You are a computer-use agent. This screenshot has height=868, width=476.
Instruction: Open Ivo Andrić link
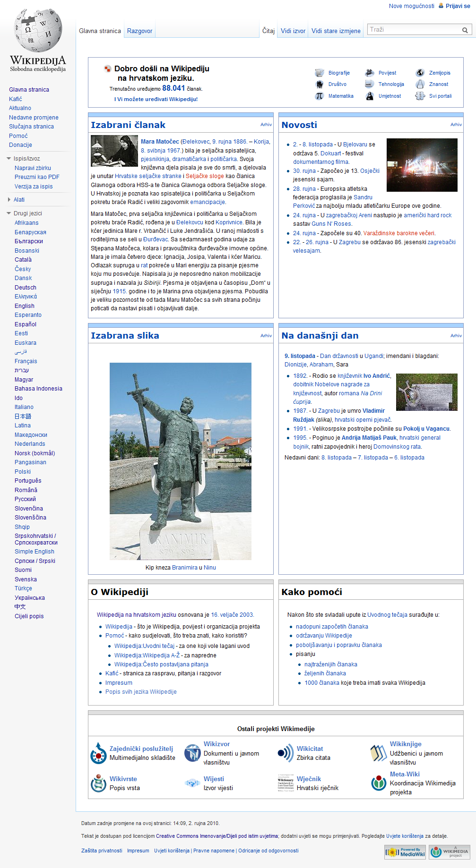[377, 376]
